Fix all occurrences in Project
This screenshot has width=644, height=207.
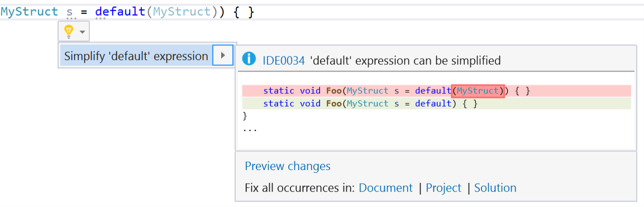[x=443, y=187]
